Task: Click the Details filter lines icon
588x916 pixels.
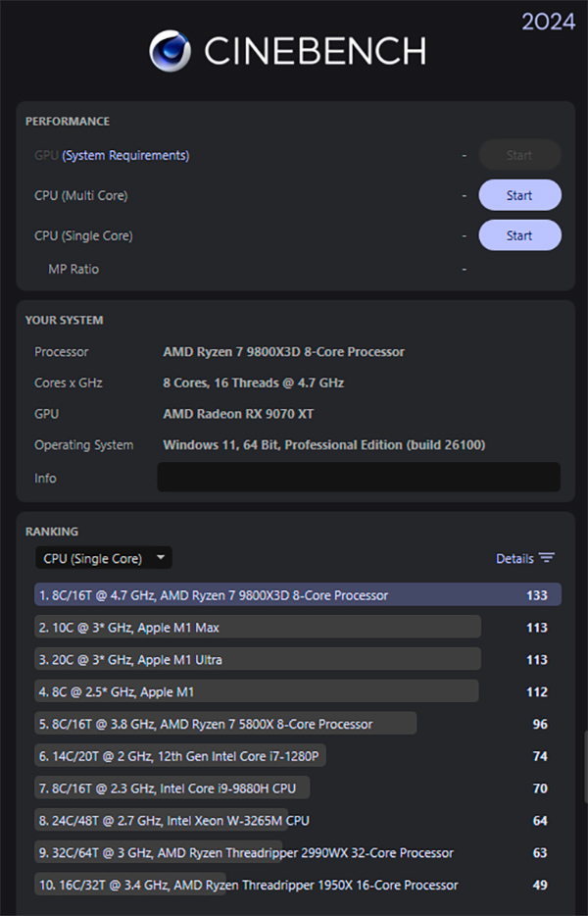Action: click(x=547, y=558)
